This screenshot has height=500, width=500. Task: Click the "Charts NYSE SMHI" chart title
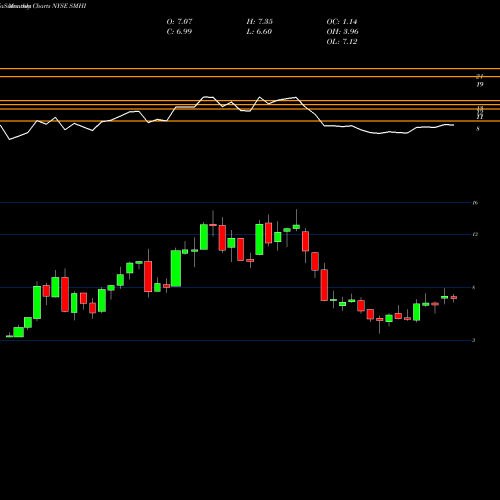60,6
